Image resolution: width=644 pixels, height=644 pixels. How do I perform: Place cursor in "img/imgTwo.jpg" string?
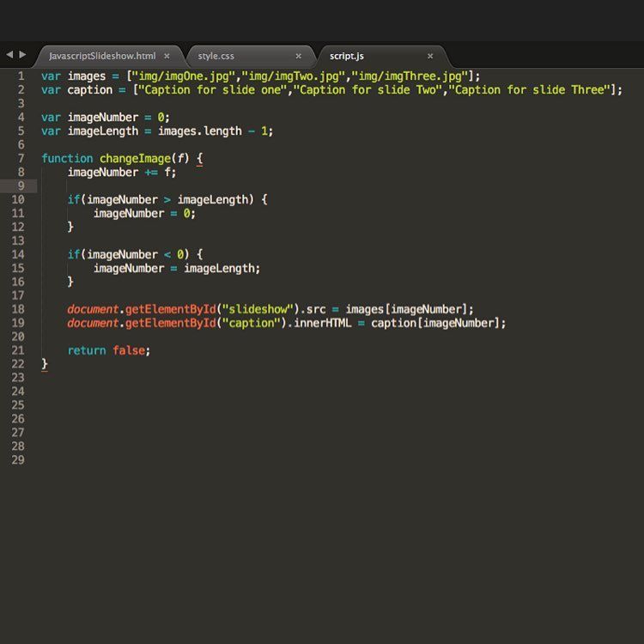click(x=294, y=76)
